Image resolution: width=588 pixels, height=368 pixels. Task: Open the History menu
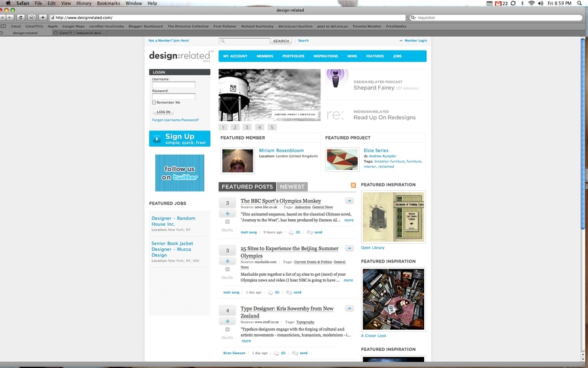pyautogui.click(x=84, y=3)
